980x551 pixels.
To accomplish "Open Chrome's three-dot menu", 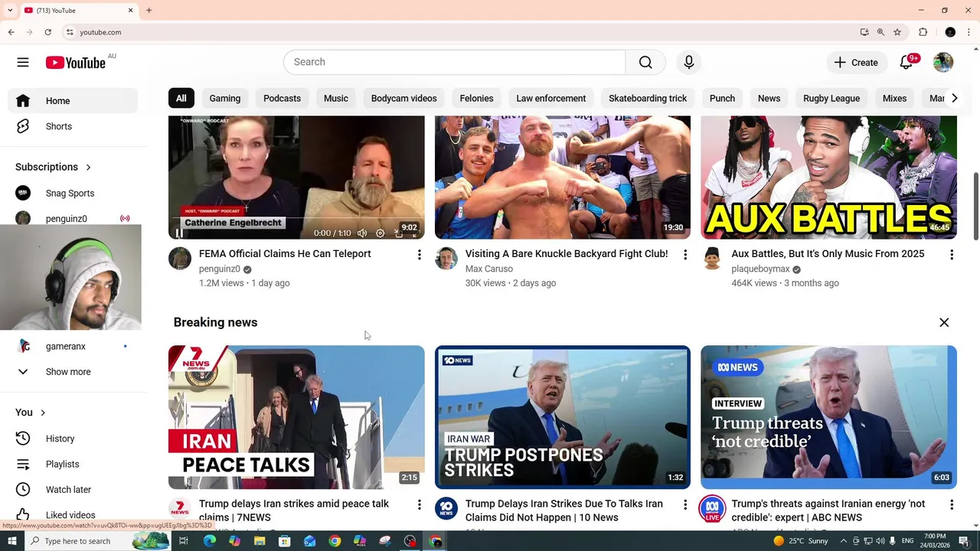I will click(x=969, y=32).
